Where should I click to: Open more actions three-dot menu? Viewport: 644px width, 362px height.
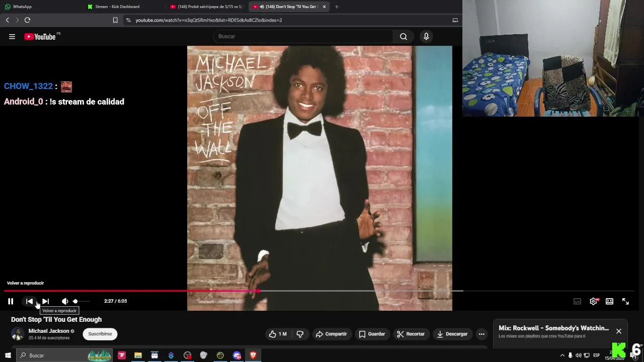(x=481, y=334)
